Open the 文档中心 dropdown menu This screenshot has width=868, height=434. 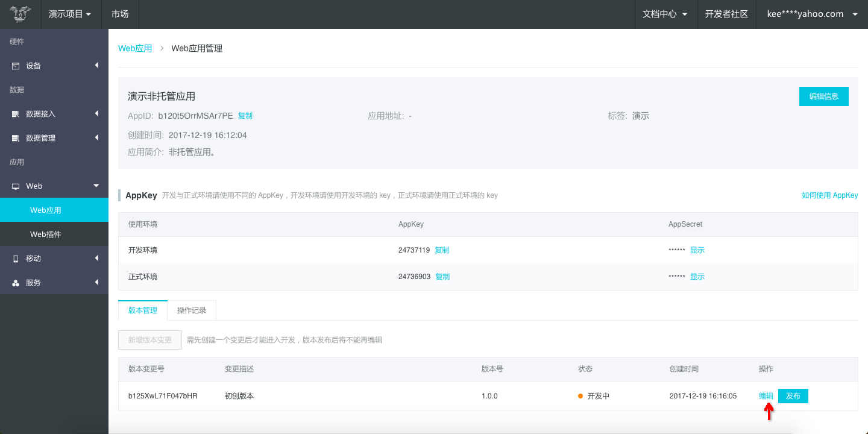click(x=665, y=14)
